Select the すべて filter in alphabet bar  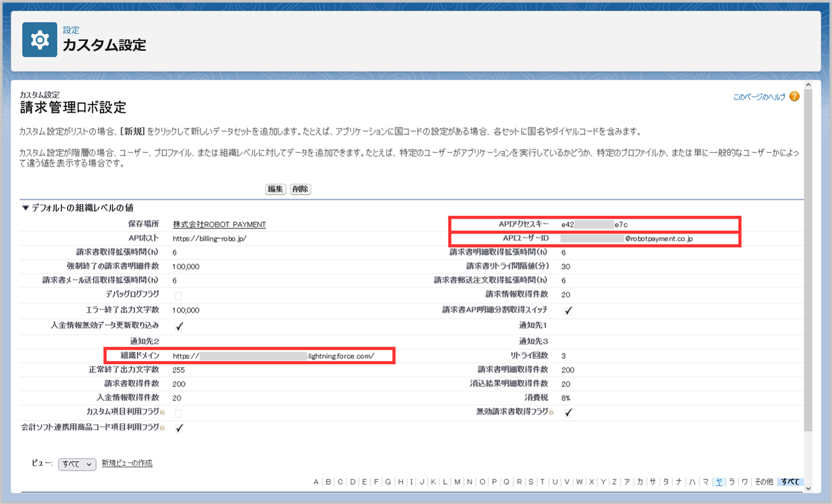pos(790,482)
